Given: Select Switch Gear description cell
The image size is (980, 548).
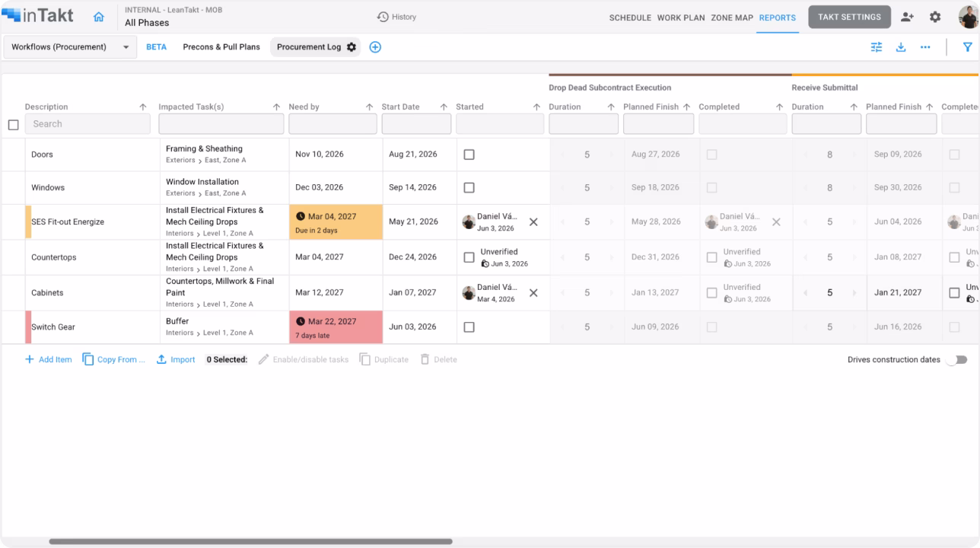Looking at the screenshot, I should [x=92, y=327].
